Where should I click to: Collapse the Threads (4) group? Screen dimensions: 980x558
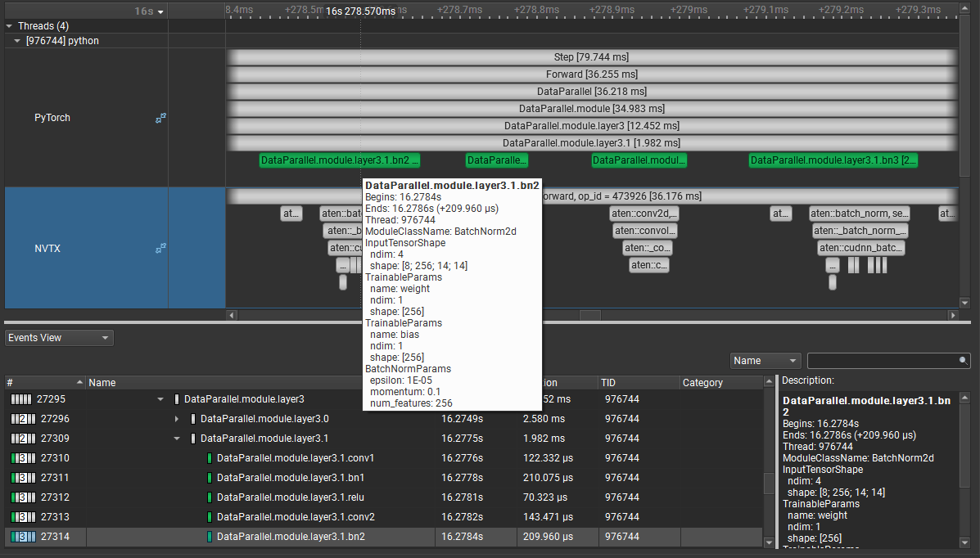pos(8,25)
